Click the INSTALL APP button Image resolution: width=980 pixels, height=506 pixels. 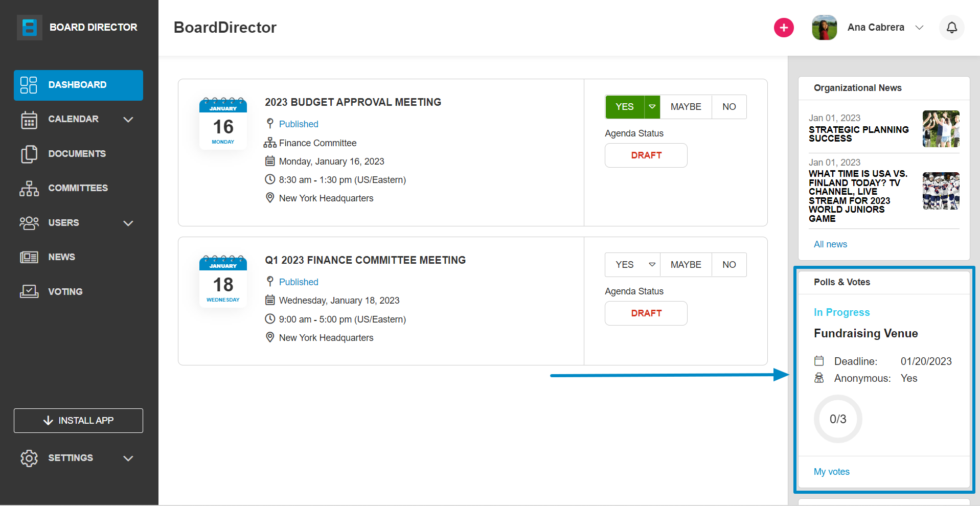(x=78, y=421)
